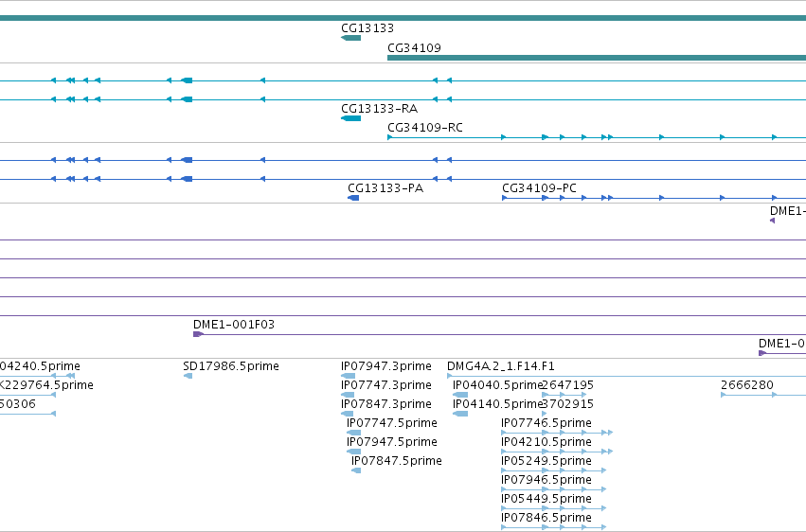Image resolution: width=806 pixels, height=532 pixels.
Task: Select the CG34109 gene label
Action: pos(414,47)
